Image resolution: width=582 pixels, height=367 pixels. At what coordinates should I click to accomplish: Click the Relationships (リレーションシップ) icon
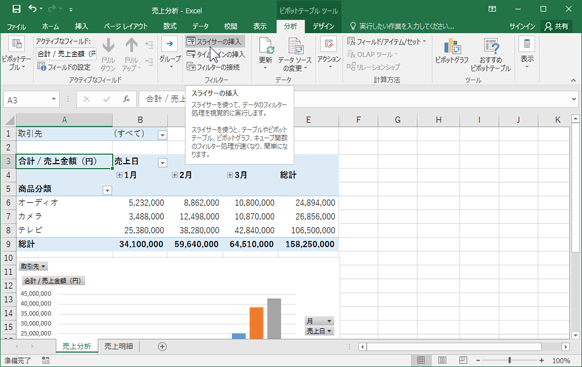pyautogui.click(x=351, y=67)
